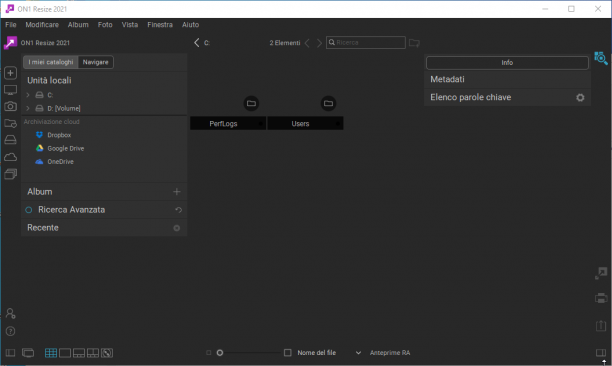Expand the C: drive tree node
612x366 pixels.
coord(28,95)
